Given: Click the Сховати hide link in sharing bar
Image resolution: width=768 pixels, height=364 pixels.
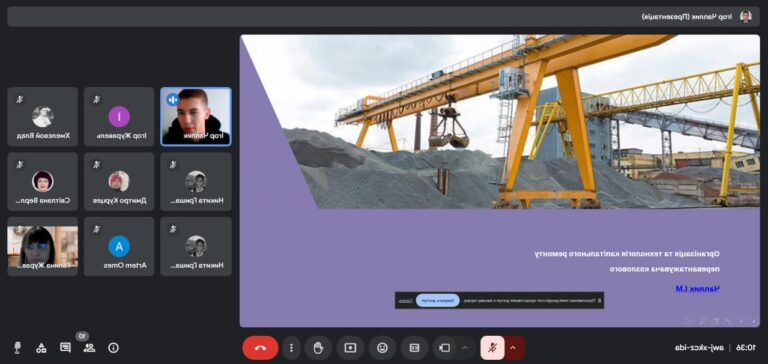Looking at the screenshot, I should coord(405,301).
